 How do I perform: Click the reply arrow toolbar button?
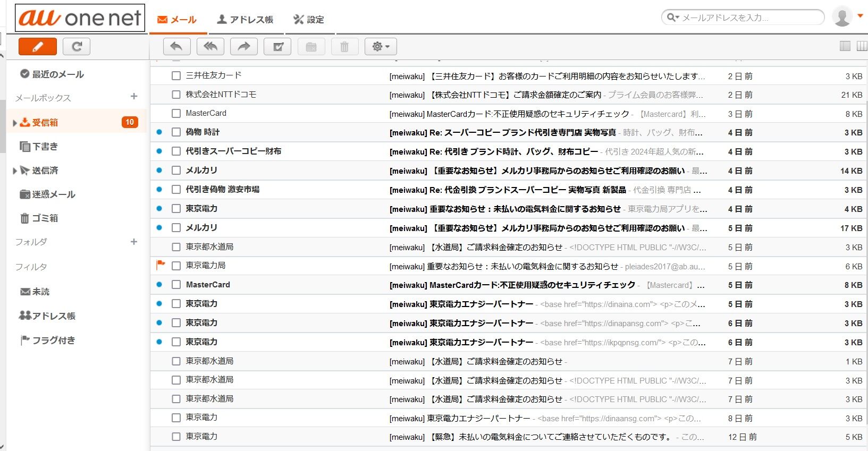176,47
